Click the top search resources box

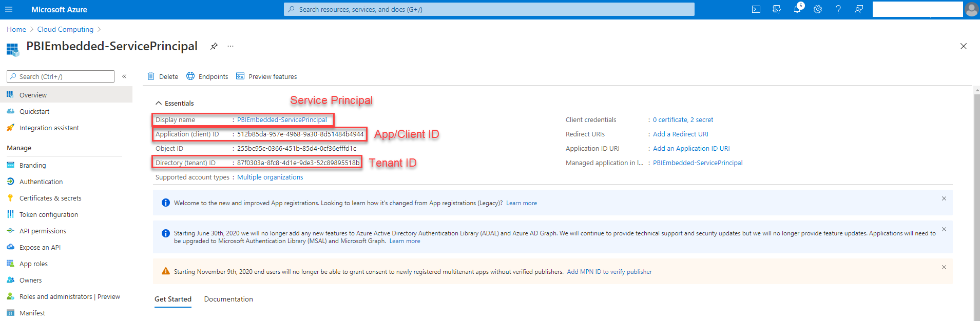(489, 9)
